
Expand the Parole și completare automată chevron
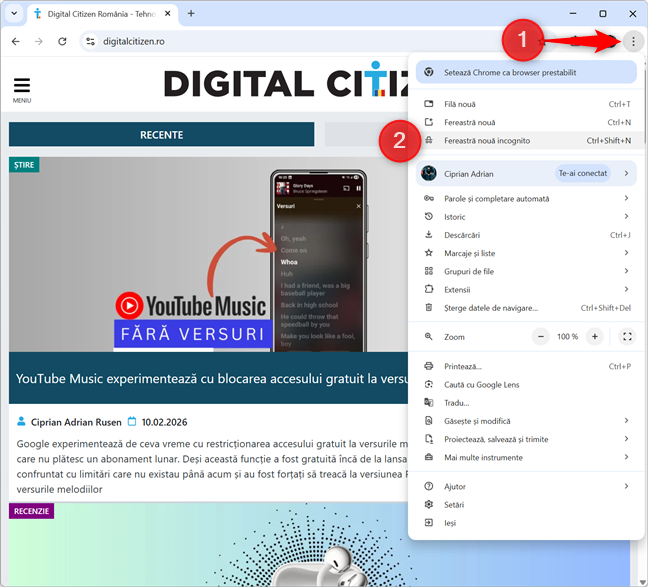click(x=627, y=198)
